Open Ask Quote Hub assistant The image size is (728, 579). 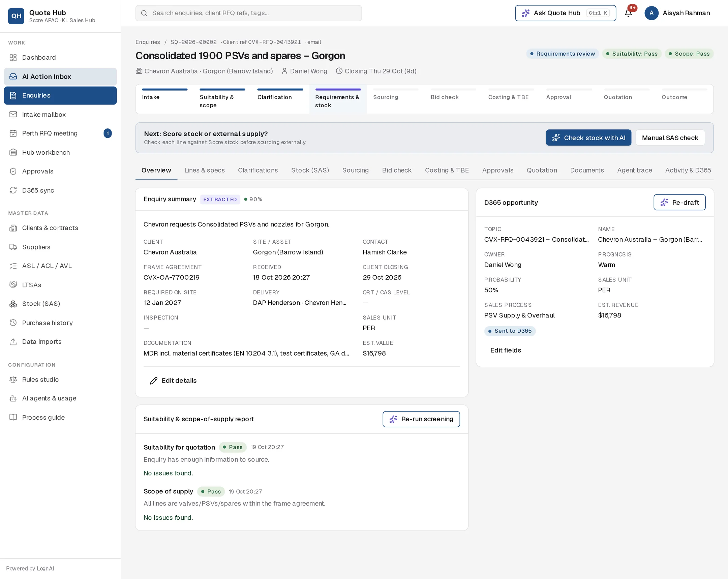click(x=565, y=13)
